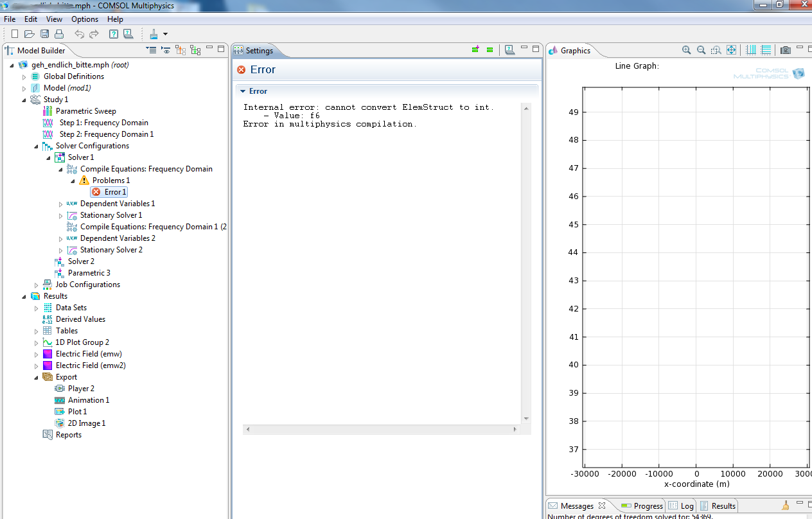Click green lines icon in Settings toolbar
This screenshot has height=519, width=812.
pos(490,49)
